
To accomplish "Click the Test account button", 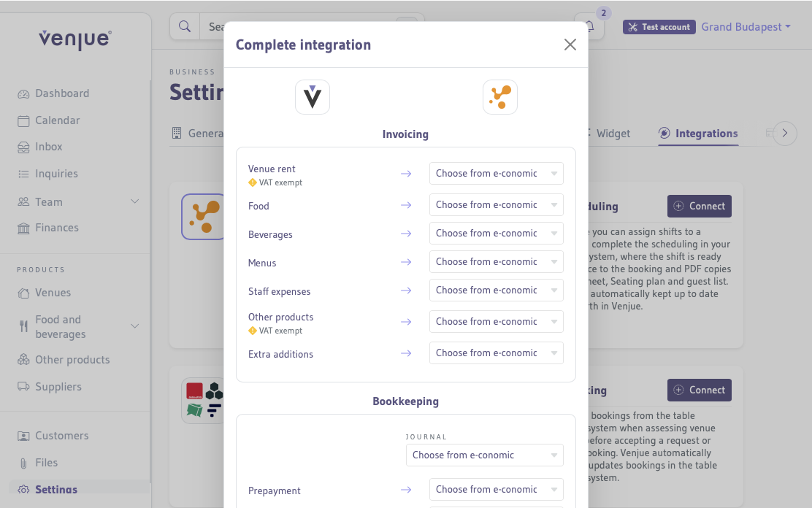I will (659, 26).
